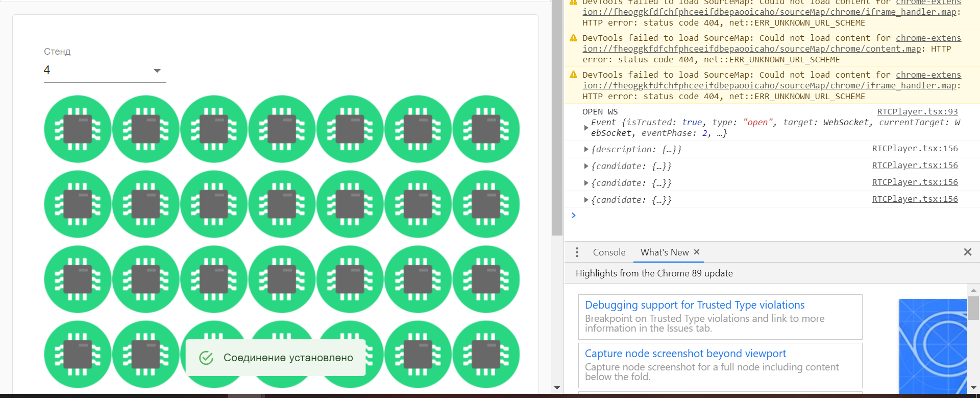
Task: Click the What's New scrollbar up arrow
Action: click(x=973, y=290)
